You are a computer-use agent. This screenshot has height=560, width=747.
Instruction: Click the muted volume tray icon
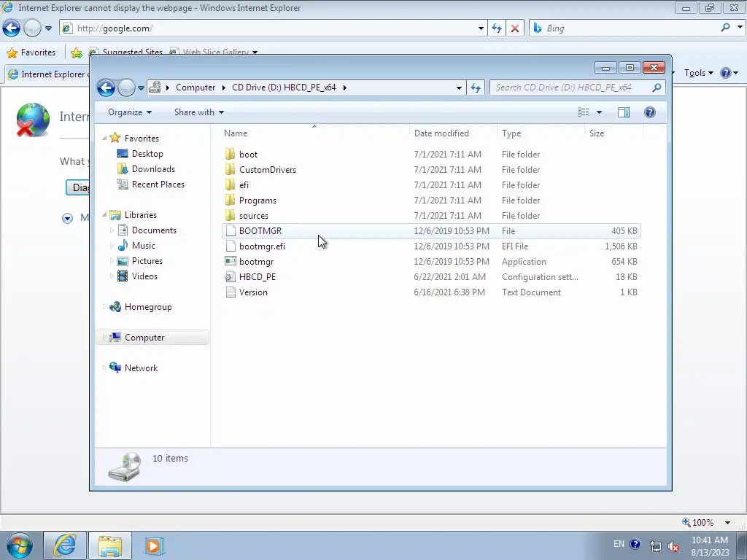pyautogui.click(x=673, y=545)
